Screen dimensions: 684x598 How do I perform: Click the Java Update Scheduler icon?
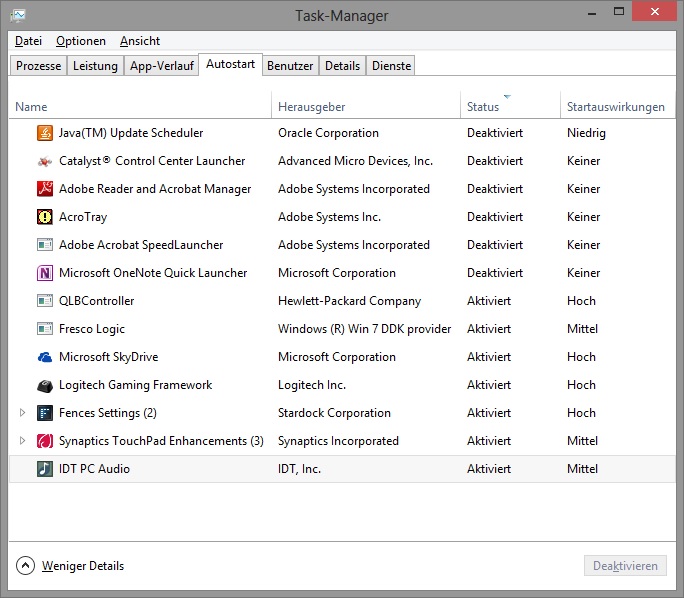(45, 133)
